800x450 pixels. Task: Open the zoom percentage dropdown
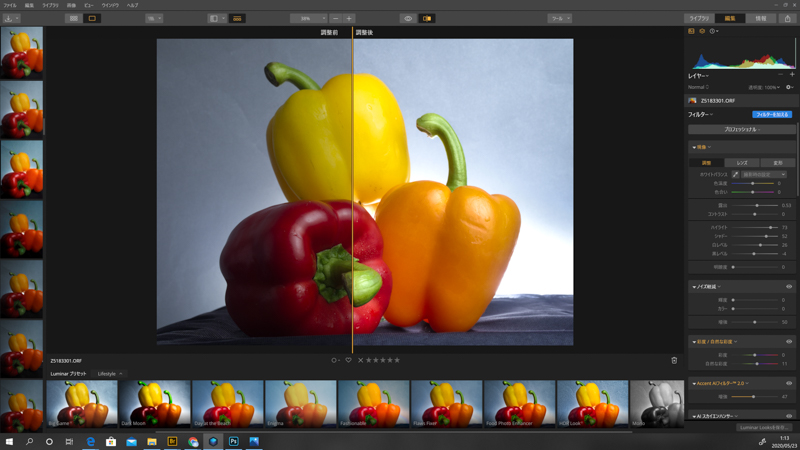pos(309,18)
